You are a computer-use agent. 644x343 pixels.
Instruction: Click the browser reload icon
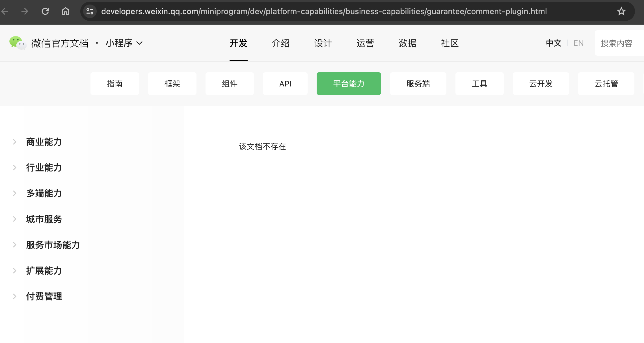tap(45, 11)
